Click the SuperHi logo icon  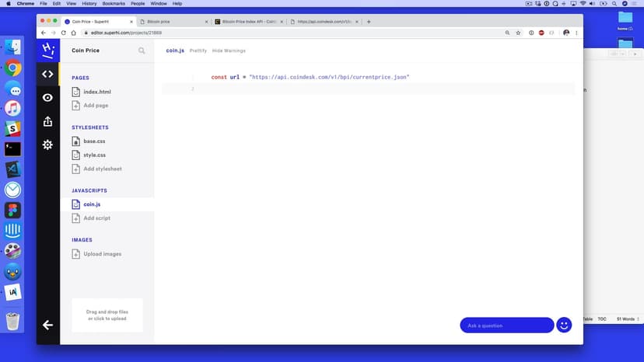(x=47, y=50)
